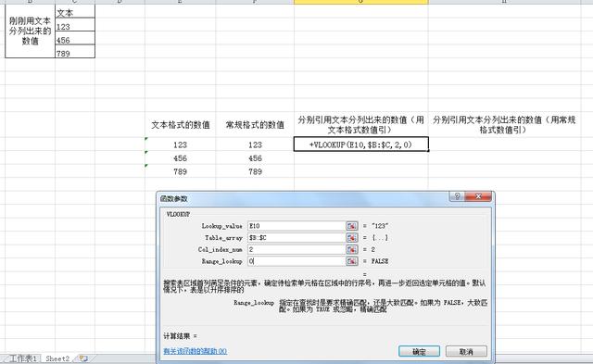Click the VLOOKUP group label in the dialog

178,214
